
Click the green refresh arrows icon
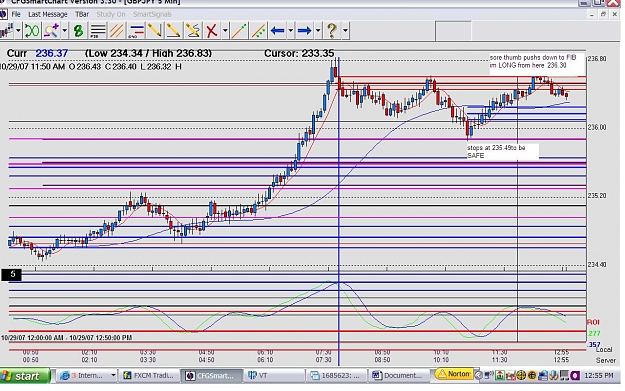32,31
